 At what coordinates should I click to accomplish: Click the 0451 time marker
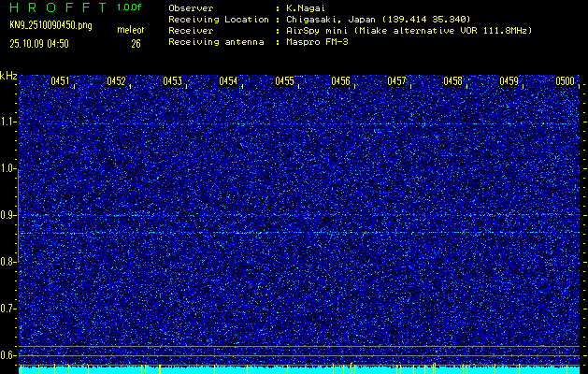[60, 81]
